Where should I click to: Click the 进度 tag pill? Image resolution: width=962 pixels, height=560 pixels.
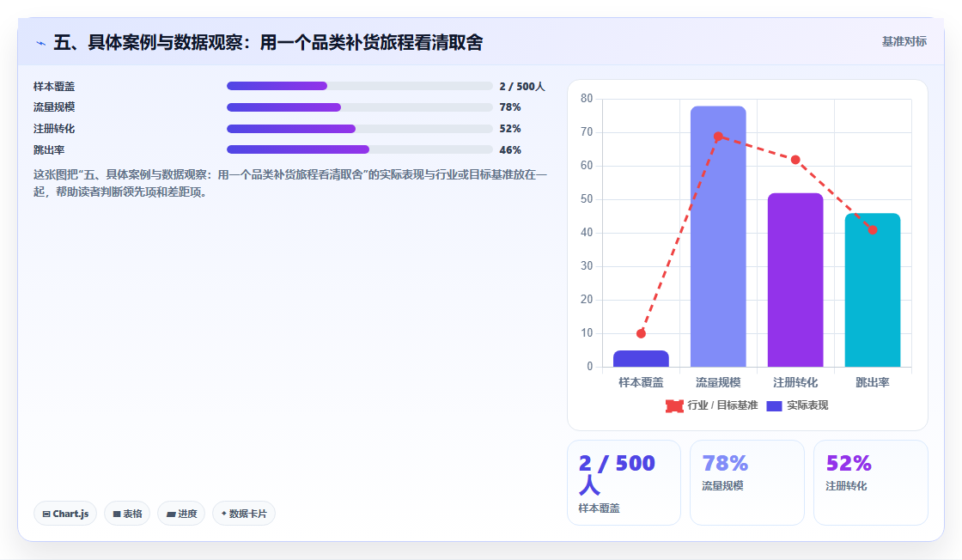pyautogui.click(x=181, y=514)
